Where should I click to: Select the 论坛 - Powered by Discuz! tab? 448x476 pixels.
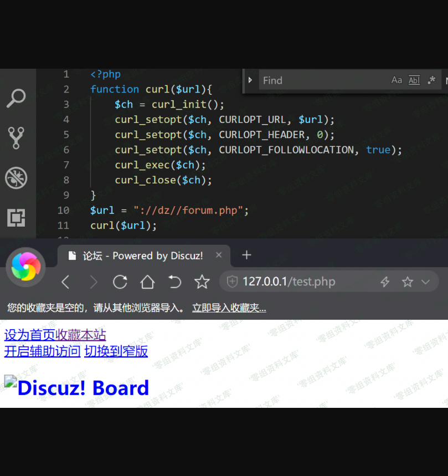point(142,255)
